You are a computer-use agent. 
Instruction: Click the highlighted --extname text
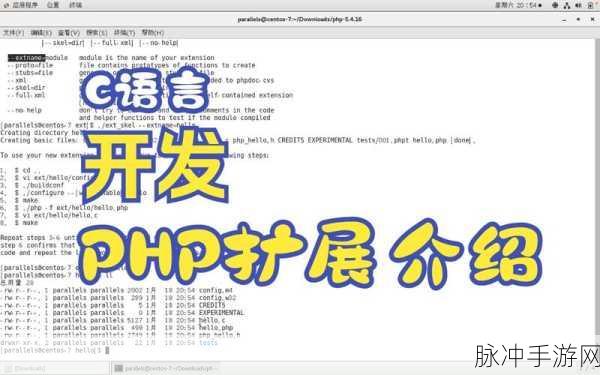(26, 58)
